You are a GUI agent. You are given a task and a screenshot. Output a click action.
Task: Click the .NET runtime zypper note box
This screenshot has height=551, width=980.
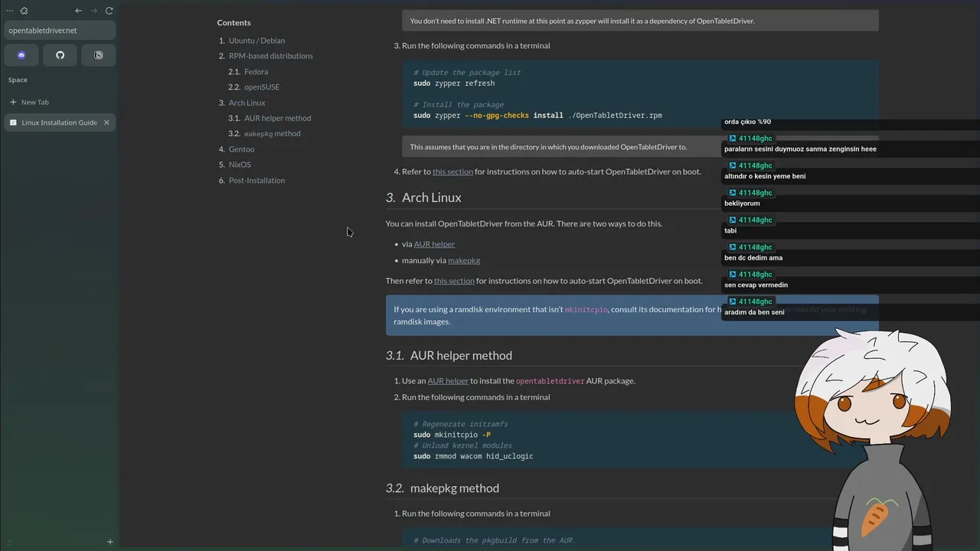pos(640,21)
